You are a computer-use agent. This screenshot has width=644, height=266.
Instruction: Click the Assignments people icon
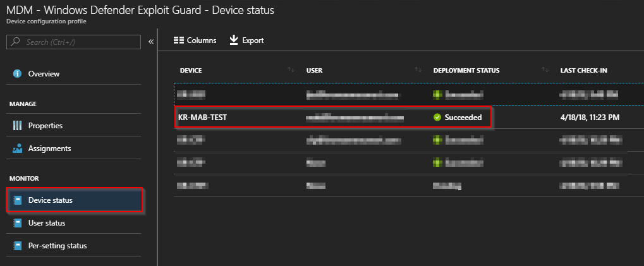click(17, 148)
